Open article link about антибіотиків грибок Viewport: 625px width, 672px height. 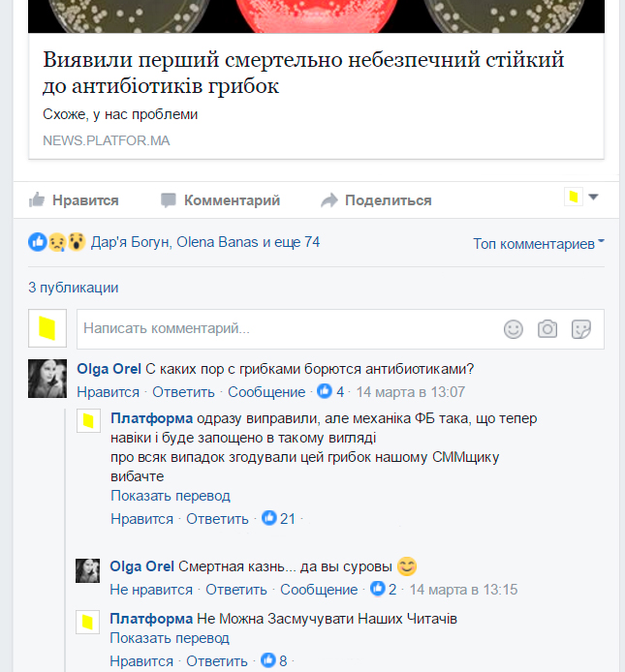303,73
